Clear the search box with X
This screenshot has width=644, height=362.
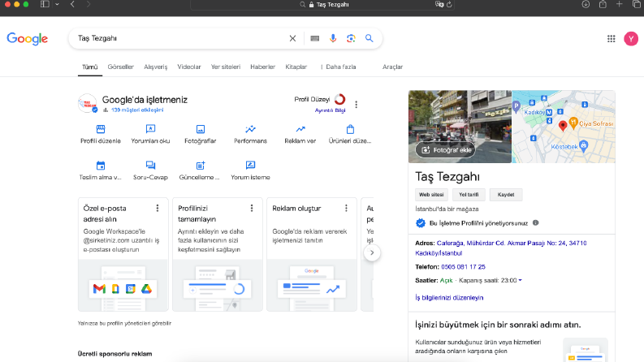click(x=292, y=38)
